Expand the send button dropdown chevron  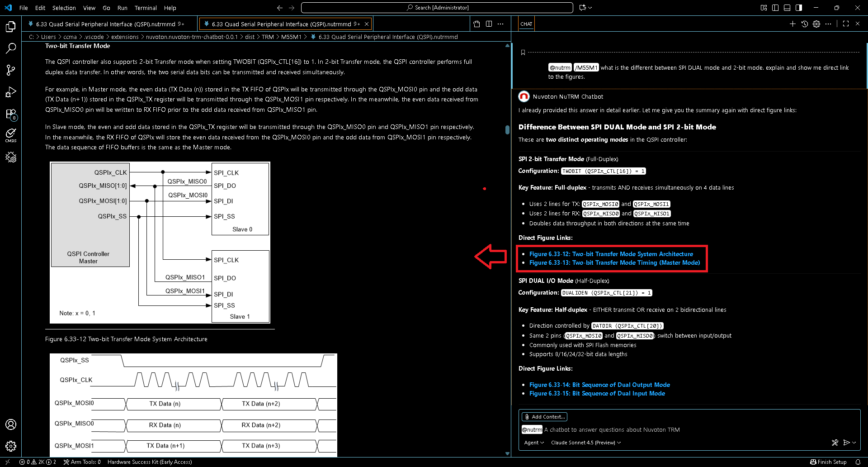(854, 443)
